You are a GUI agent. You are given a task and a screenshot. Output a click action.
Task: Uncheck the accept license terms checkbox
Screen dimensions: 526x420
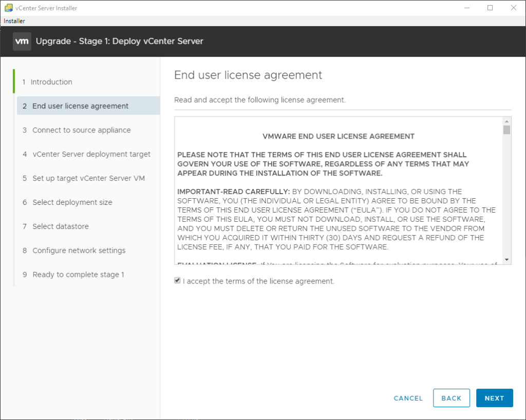pos(177,280)
